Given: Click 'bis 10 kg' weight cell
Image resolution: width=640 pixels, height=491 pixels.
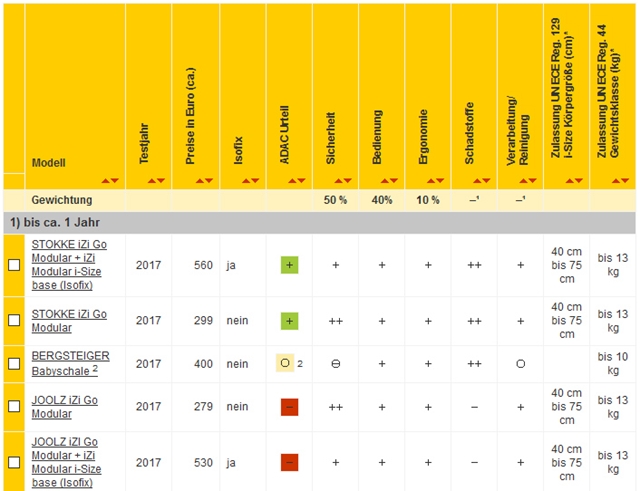Looking at the screenshot, I should coord(613,363).
